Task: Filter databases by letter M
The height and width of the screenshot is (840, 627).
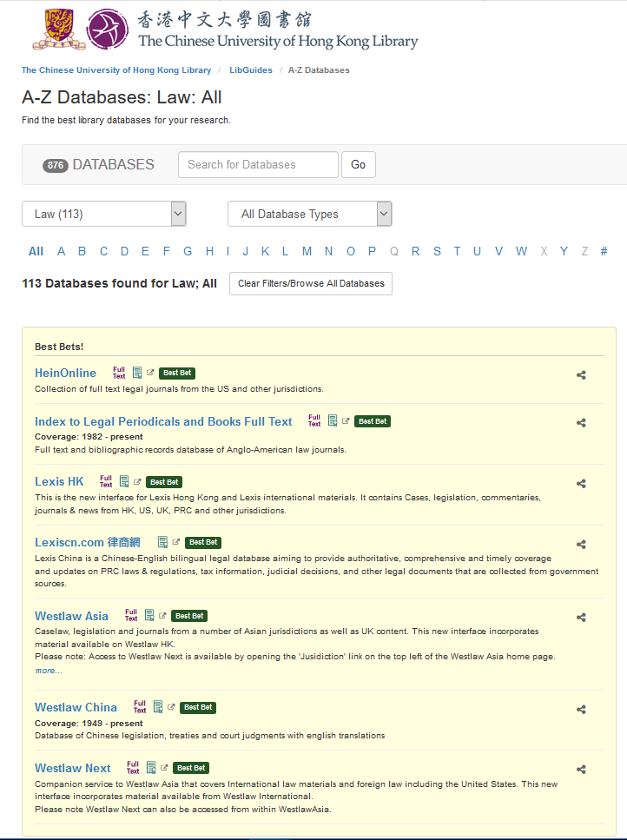Action: 307,251
